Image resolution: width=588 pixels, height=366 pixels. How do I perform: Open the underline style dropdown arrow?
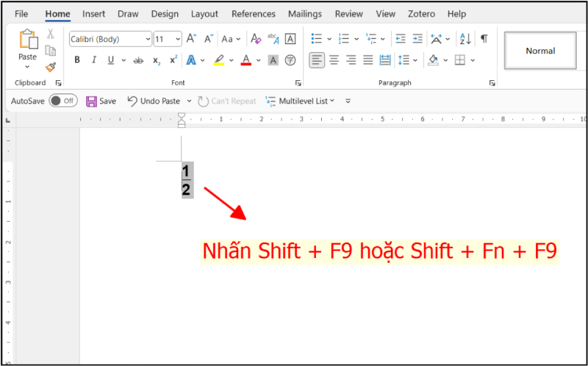123,60
